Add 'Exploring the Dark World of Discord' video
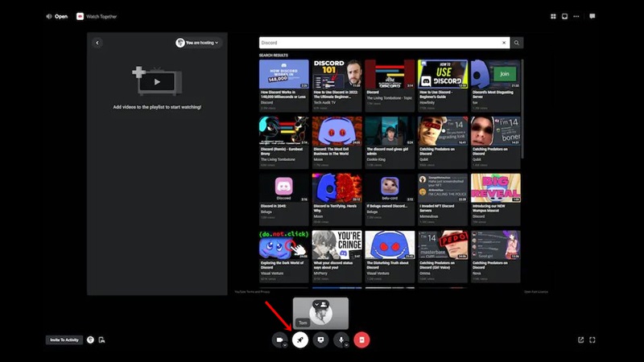 [x=284, y=257]
